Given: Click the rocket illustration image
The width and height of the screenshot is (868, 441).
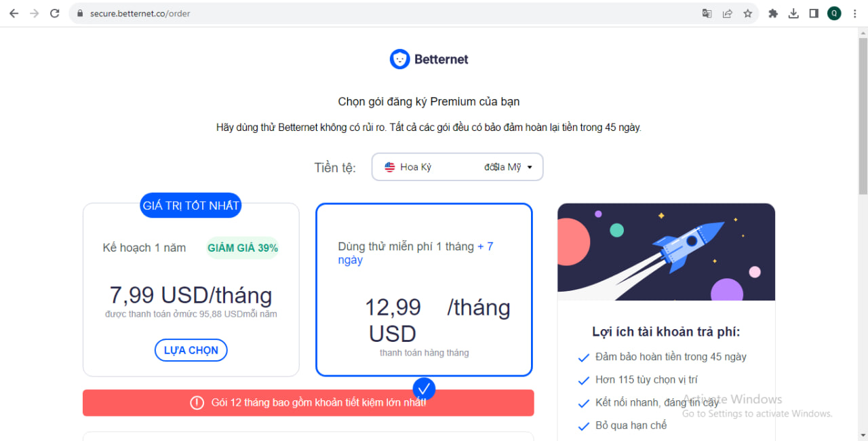Looking at the screenshot, I should click(x=666, y=252).
